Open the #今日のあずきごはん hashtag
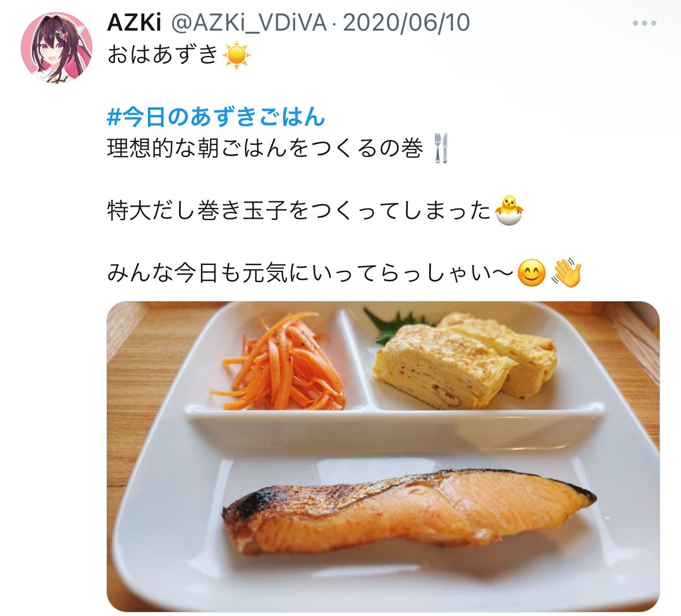This screenshot has width=681, height=616. pos(216,117)
